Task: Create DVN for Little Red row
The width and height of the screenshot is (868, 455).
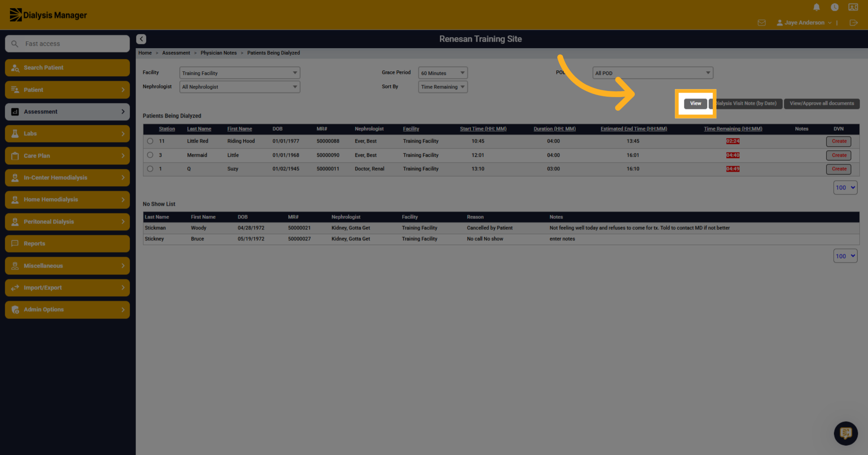Action: 839,141
